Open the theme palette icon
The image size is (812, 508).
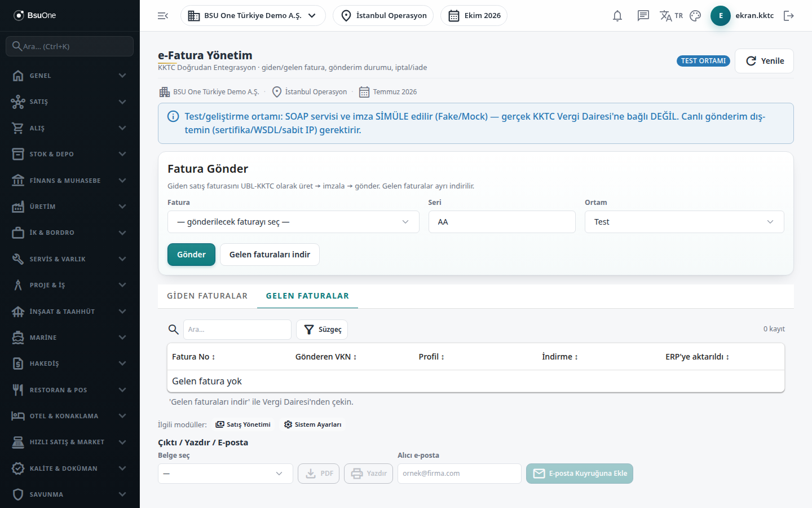coord(695,16)
